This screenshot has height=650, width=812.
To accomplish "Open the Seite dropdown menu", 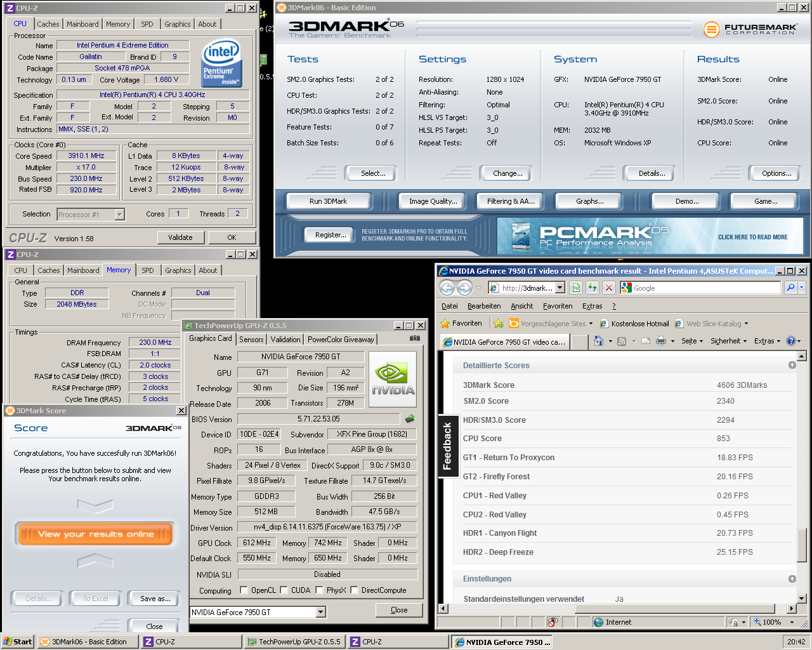I will coord(692,341).
